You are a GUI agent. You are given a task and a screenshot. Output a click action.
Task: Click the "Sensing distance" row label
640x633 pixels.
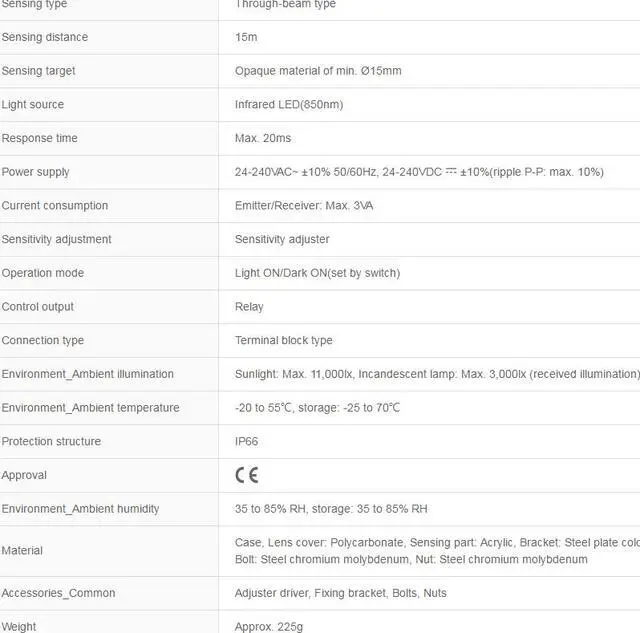tap(45, 37)
